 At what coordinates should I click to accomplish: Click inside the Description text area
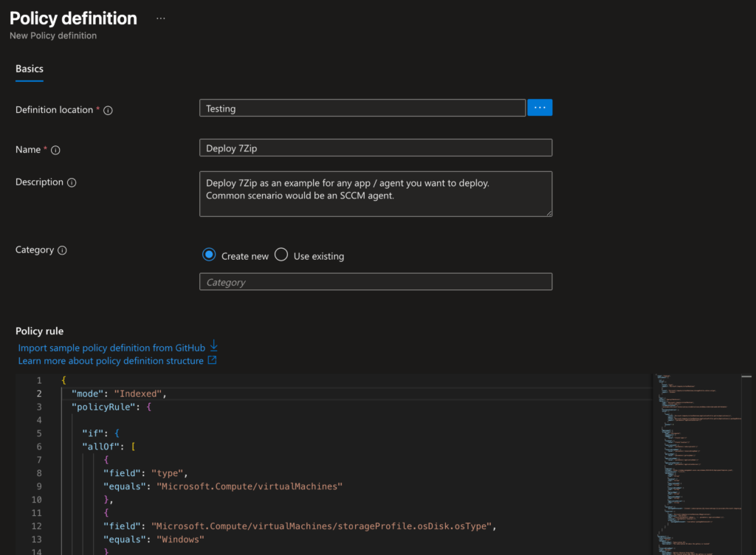(375, 194)
